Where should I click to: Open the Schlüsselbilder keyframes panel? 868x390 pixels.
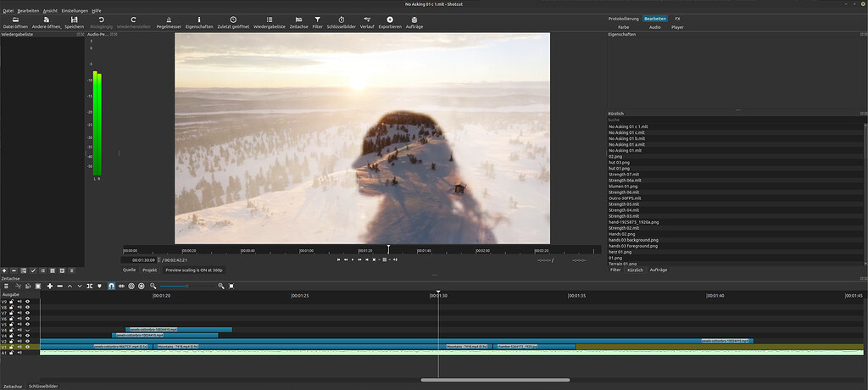[x=341, y=22]
